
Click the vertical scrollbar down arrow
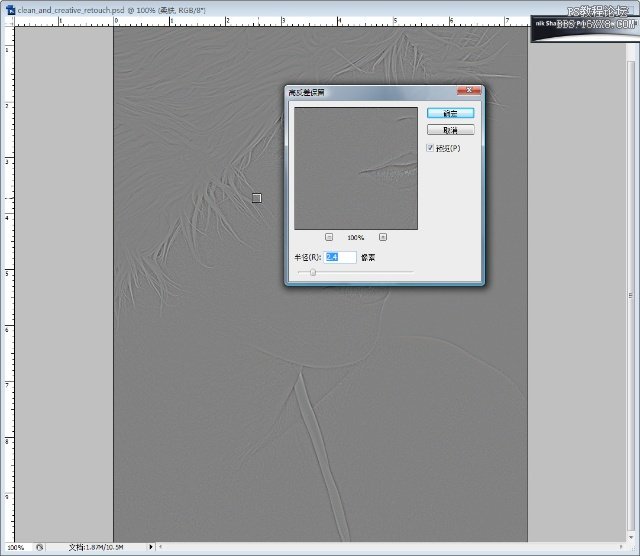coord(631,537)
